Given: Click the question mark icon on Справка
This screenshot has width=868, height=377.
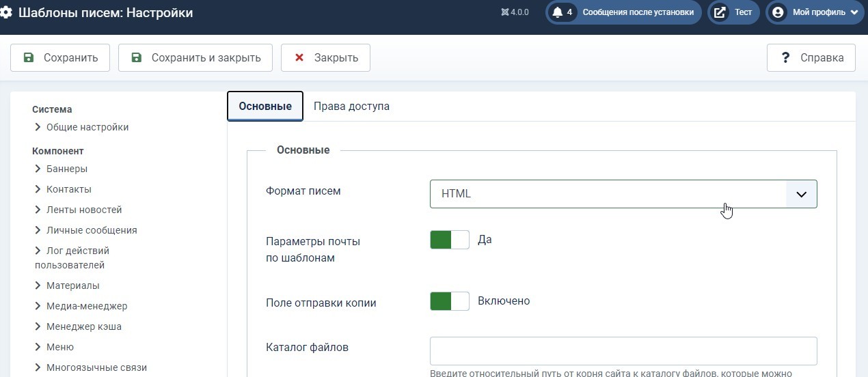Looking at the screenshot, I should 786,58.
